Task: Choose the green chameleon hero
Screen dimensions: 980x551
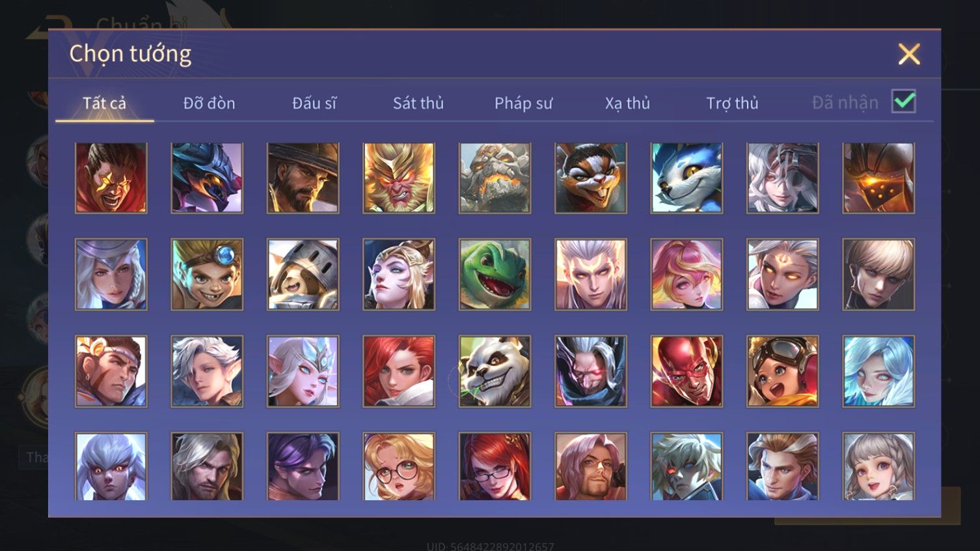Action: pos(495,274)
